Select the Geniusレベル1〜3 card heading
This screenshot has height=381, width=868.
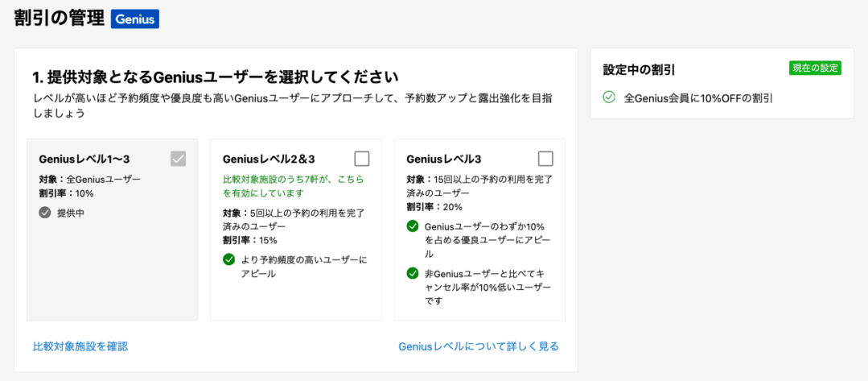coord(84,159)
